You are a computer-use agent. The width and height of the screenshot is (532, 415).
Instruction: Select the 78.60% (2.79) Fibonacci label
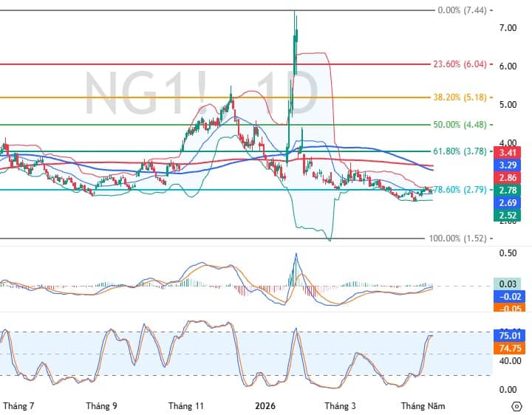coord(460,190)
